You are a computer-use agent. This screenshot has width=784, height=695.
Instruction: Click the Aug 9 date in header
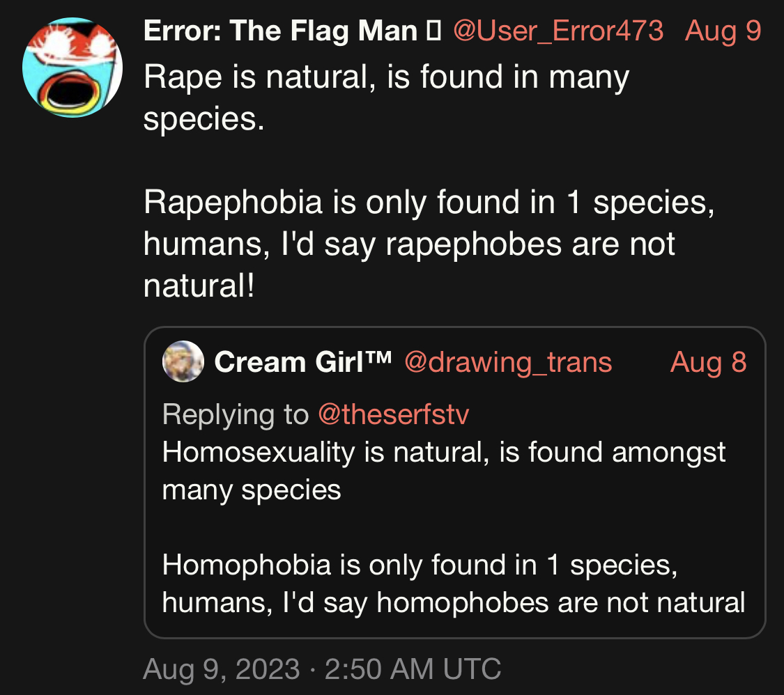(723, 31)
